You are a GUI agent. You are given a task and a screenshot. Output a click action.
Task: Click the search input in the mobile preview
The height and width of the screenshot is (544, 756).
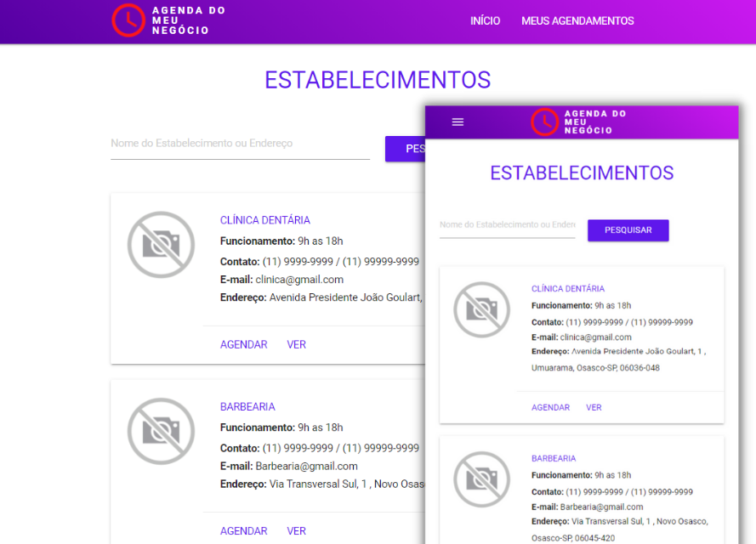tap(507, 224)
